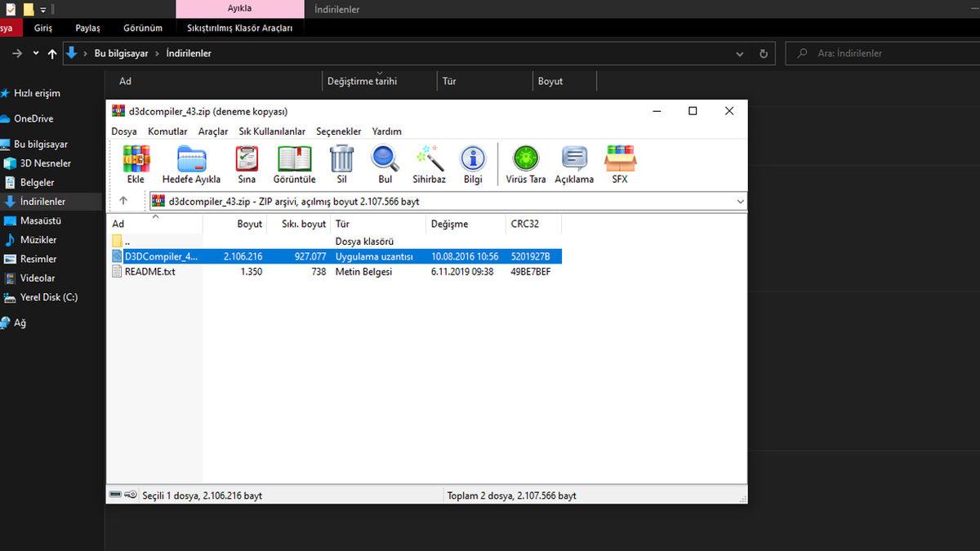The width and height of the screenshot is (980, 551).
Task: Open the Bul search tool
Action: pos(385,163)
